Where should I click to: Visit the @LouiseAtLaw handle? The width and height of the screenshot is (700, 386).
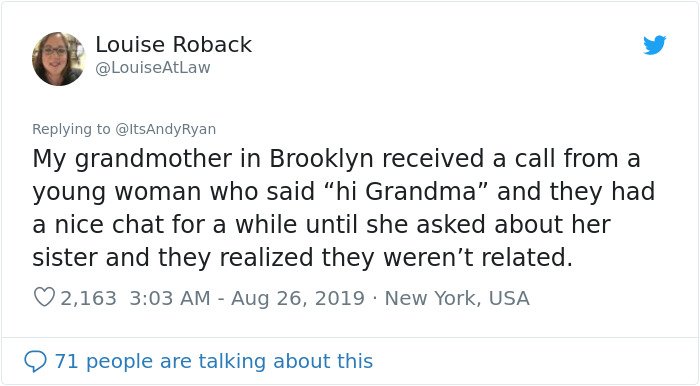click(x=153, y=67)
